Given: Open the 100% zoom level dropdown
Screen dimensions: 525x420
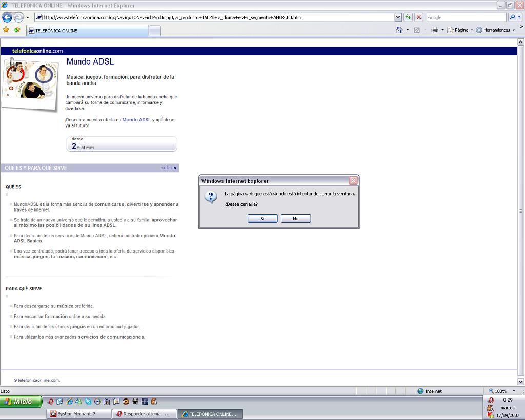Looking at the screenshot, I should (514, 391).
